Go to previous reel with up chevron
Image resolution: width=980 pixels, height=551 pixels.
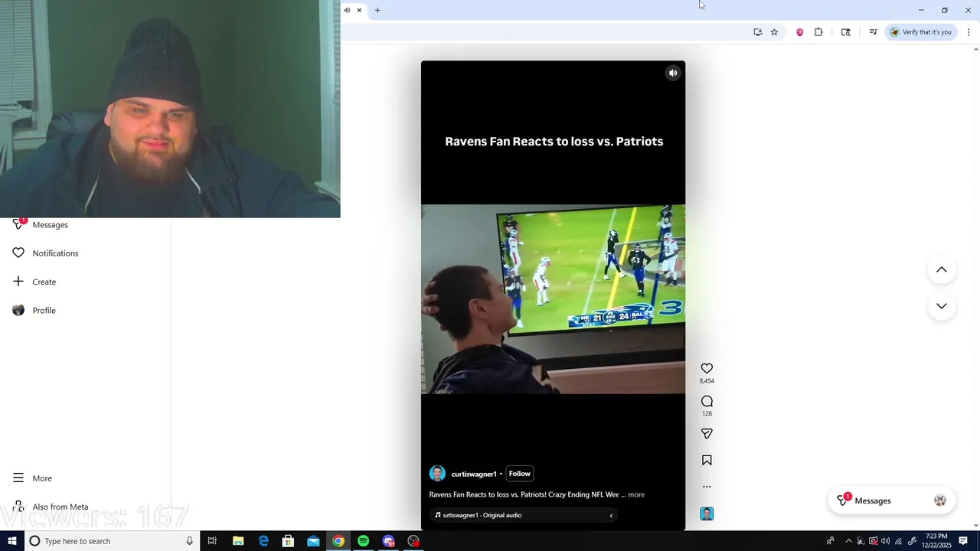tap(942, 269)
